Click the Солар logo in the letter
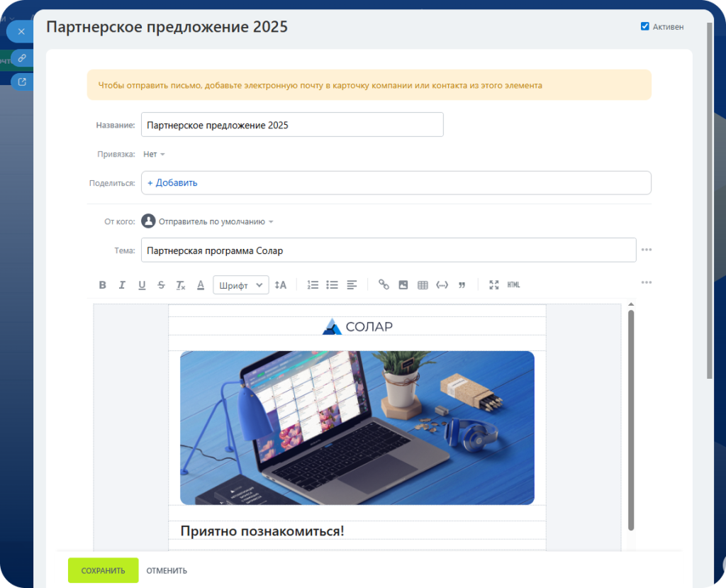 click(x=357, y=326)
